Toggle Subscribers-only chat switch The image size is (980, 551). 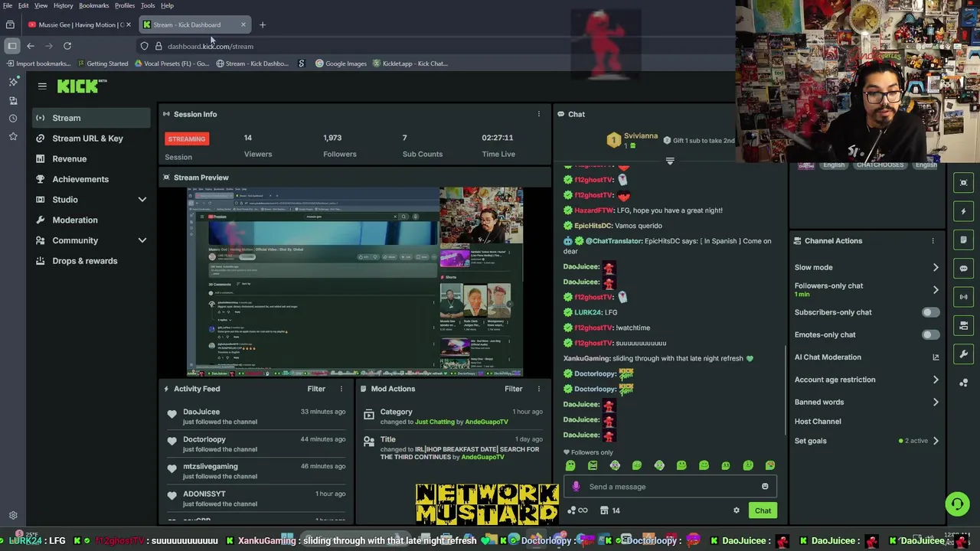point(930,312)
